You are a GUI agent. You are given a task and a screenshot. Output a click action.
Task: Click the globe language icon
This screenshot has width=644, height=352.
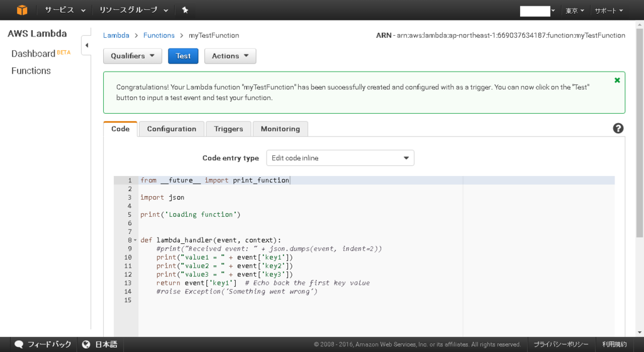[86, 344]
